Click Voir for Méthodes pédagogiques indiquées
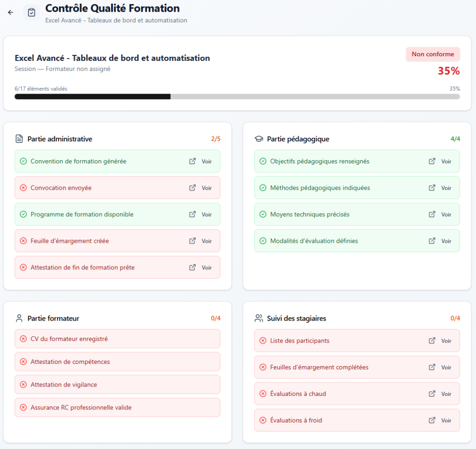 pos(446,188)
